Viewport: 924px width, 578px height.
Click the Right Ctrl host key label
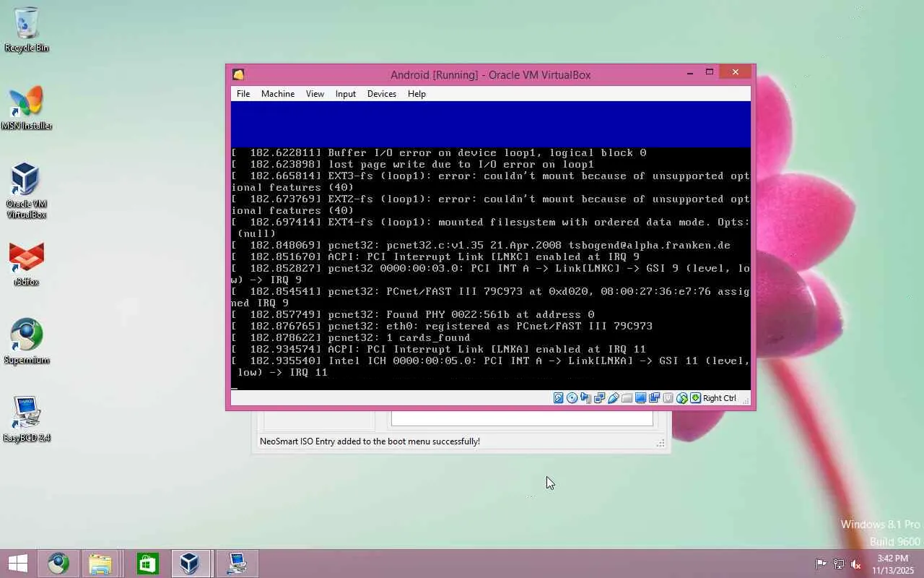(720, 398)
